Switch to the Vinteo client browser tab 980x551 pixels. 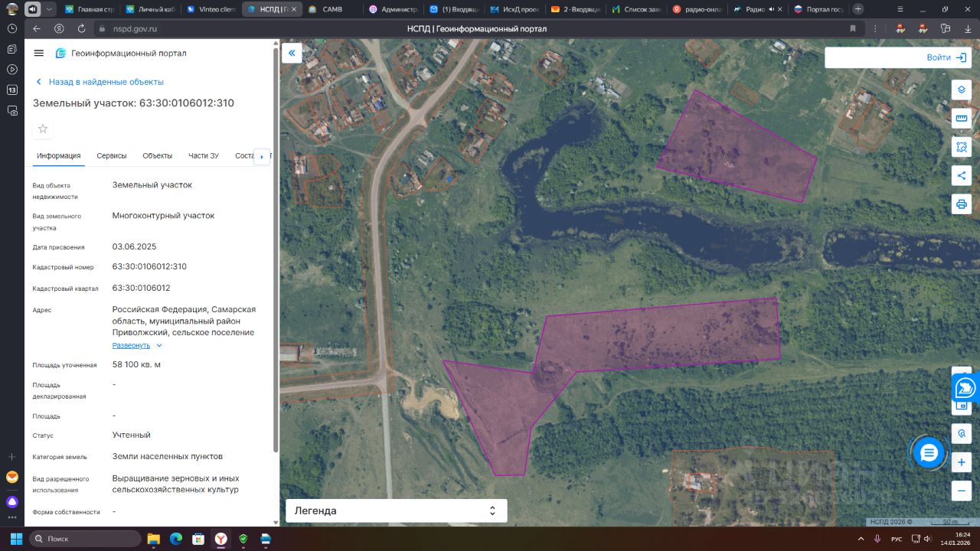pyautogui.click(x=211, y=9)
